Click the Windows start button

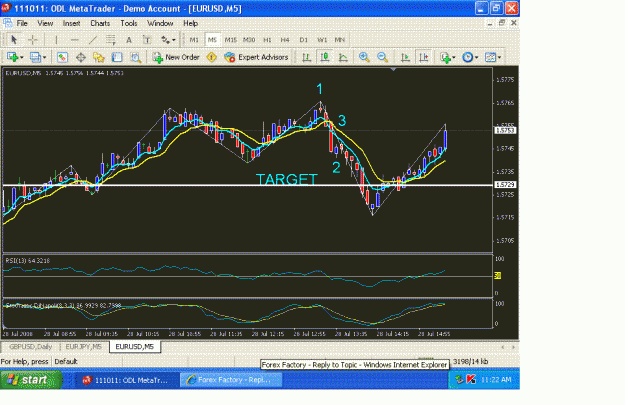pos(31,379)
